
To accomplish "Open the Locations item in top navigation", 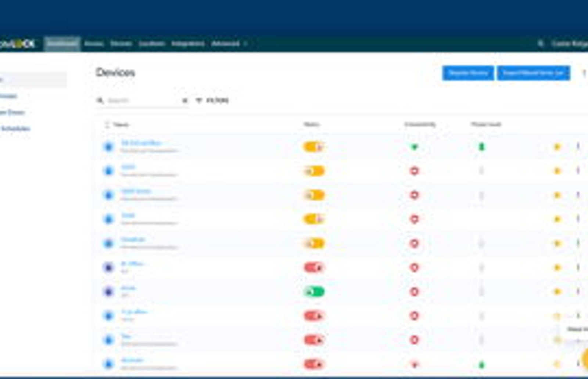I will [x=152, y=44].
